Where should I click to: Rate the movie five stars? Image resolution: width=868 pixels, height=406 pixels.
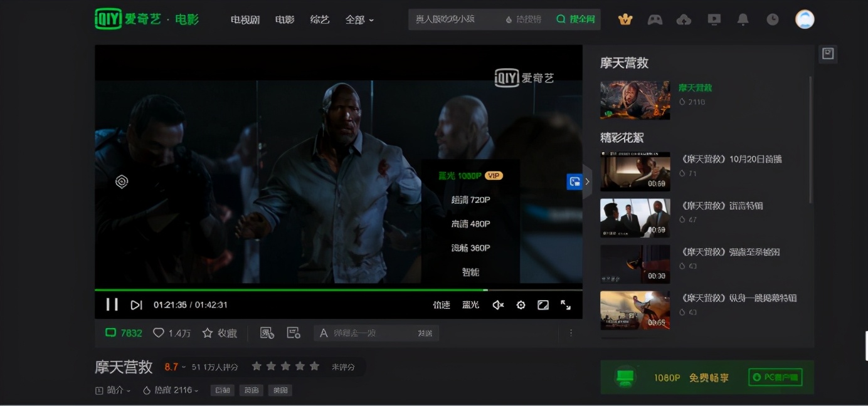click(x=314, y=366)
